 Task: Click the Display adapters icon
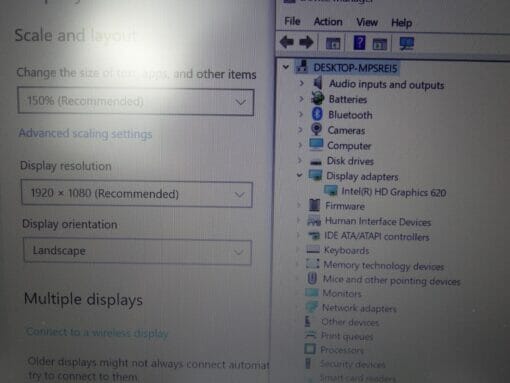(315, 175)
